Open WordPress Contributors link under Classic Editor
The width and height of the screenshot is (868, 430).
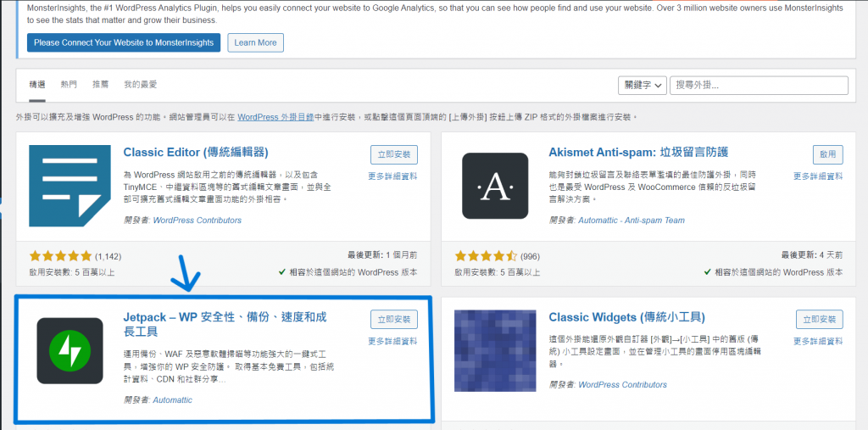pyautogui.click(x=197, y=220)
